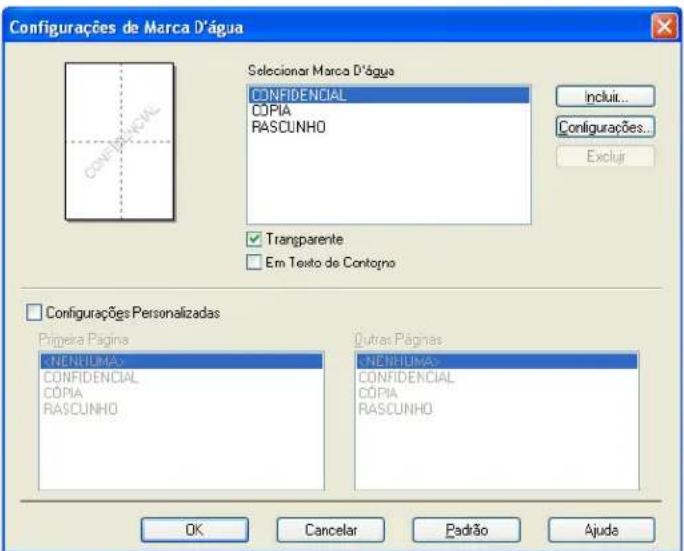
Task: Select CÓPIA in Outras Páginas list
Action: (497, 393)
